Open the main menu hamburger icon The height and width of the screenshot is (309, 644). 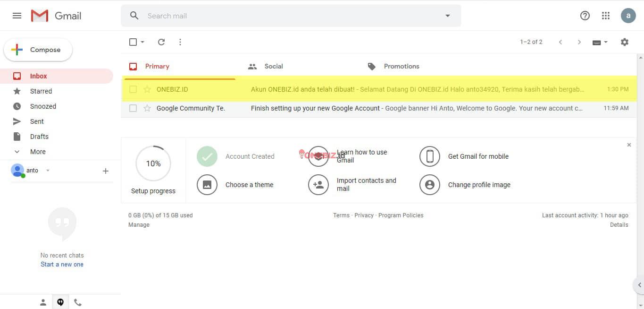point(17,16)
